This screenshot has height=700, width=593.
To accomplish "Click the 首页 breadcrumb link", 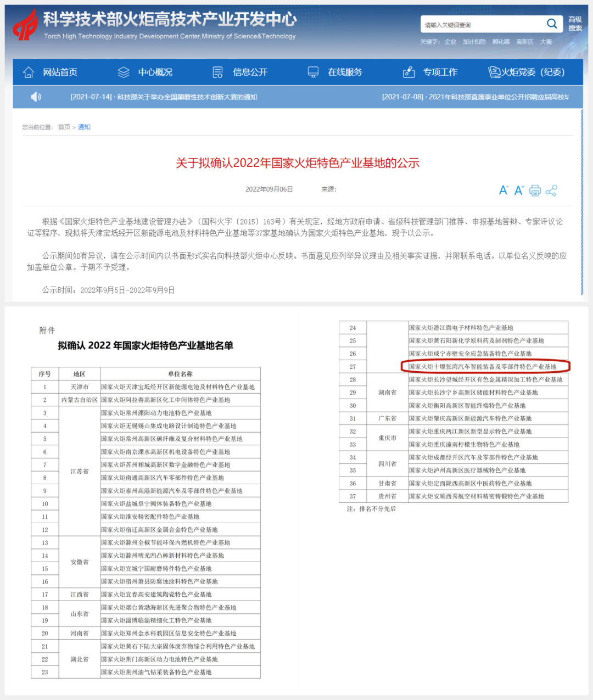I will click(x=64, y=127).
